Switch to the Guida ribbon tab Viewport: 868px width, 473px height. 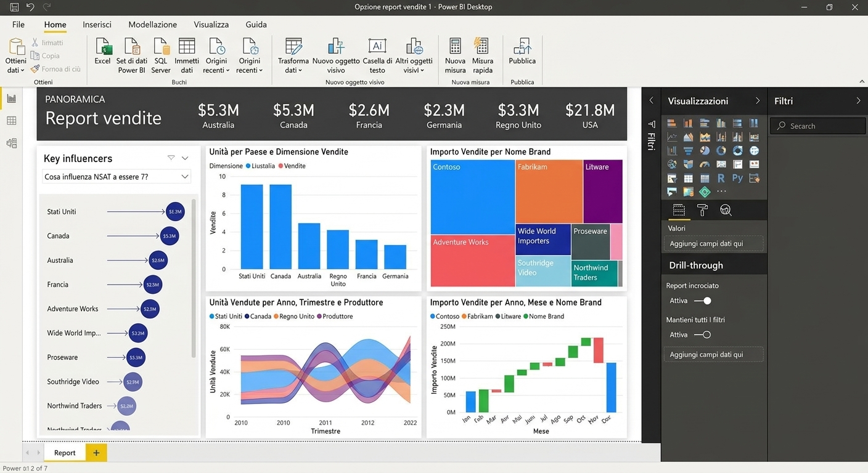[256, 25]
